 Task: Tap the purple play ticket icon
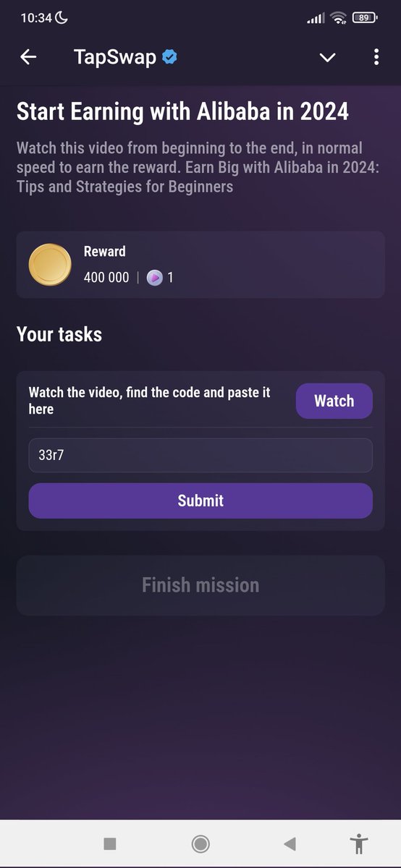click(x=154, y=278)
